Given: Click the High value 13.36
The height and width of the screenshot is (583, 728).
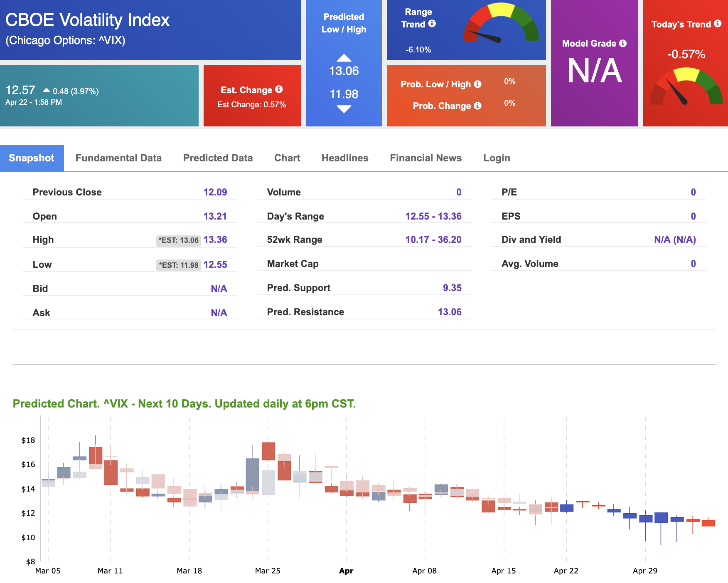Looking at the screenshot, I should 215,240.
